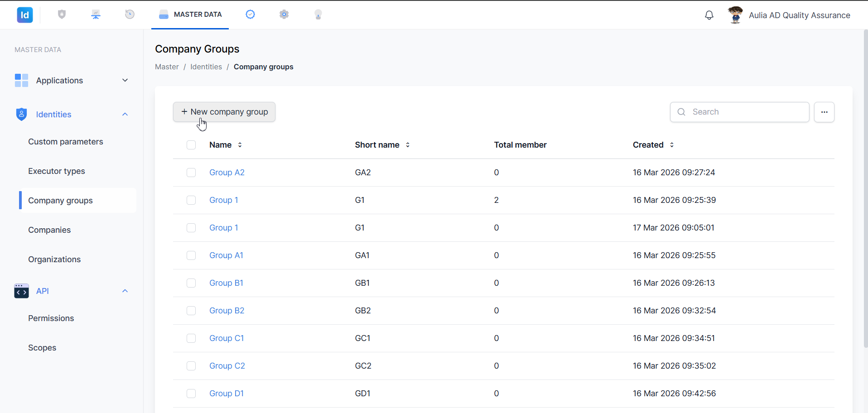
Task: Check the Group D1 row checkbox
Action: point(191,394)
